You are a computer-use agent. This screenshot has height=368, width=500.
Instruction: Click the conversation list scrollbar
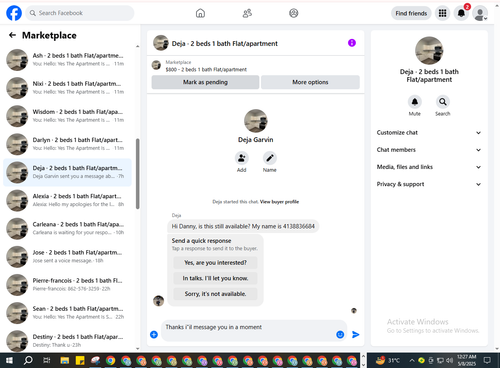[137, 174]
